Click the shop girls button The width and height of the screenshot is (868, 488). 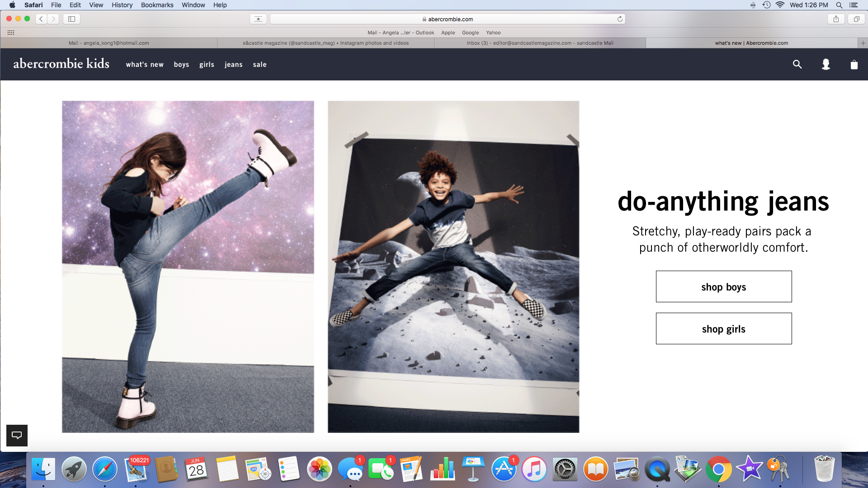[723, 328]
